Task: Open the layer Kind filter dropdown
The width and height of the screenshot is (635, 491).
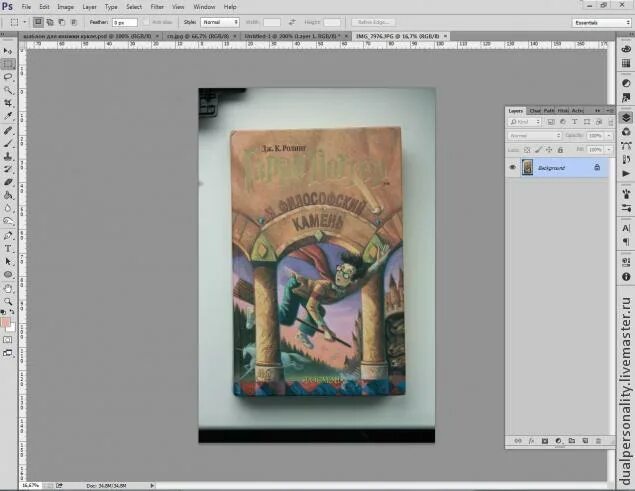Action: coord(525,122)
